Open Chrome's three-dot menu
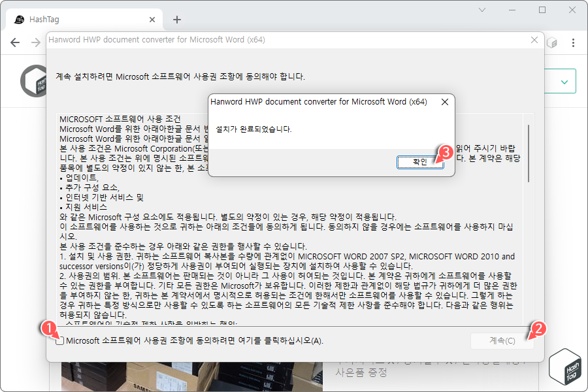Image resolution: width=588 pixels, height=392 pixels. (x=573, y=41)
